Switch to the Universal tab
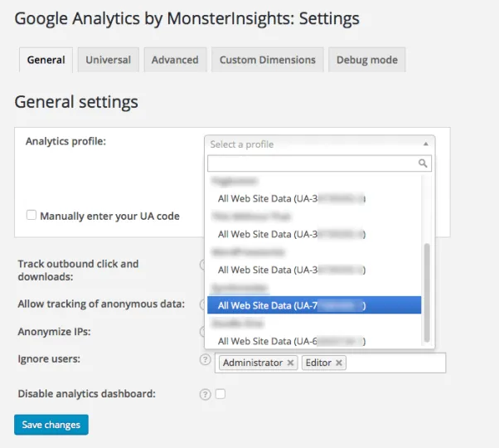This screenshot has width=499, height=448. point(108,60)
